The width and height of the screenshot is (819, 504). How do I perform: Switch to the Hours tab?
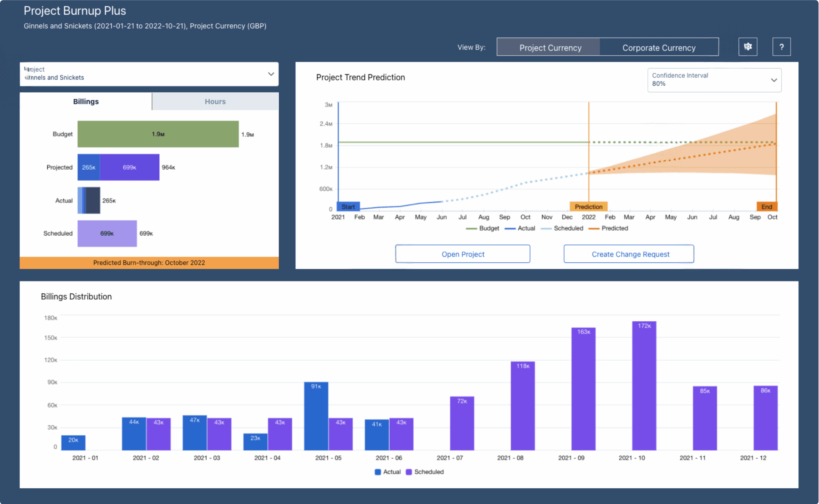pos(215,101)
